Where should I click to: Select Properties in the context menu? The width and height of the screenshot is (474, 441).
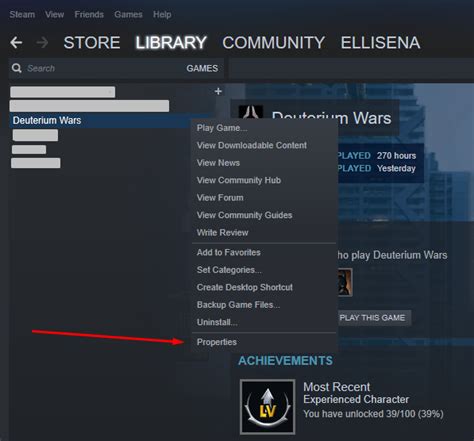click(217, 342)
